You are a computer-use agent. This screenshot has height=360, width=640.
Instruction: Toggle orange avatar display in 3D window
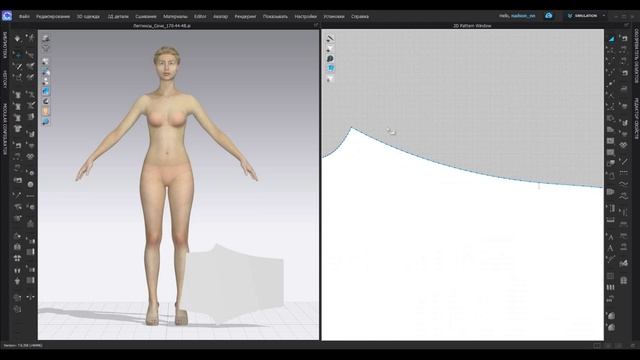[46, 111]
